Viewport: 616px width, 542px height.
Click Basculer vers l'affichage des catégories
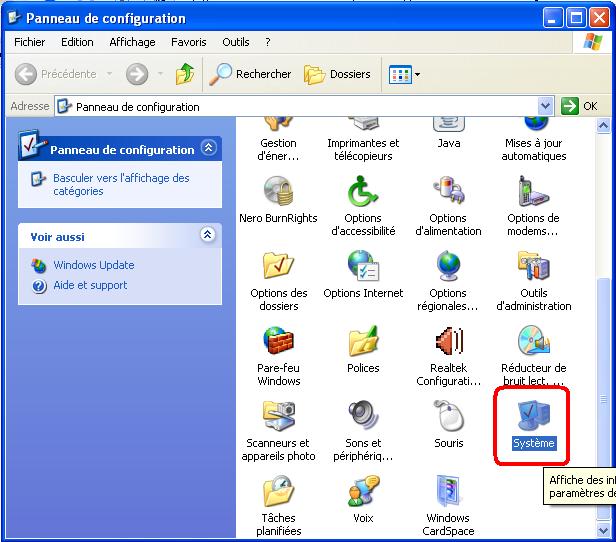121,184
